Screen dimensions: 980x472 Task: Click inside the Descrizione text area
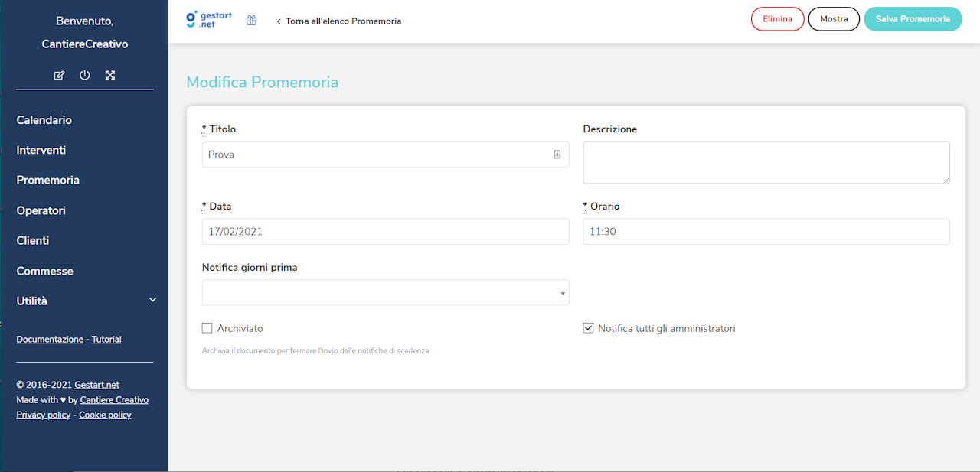click(x=766, y=162)
